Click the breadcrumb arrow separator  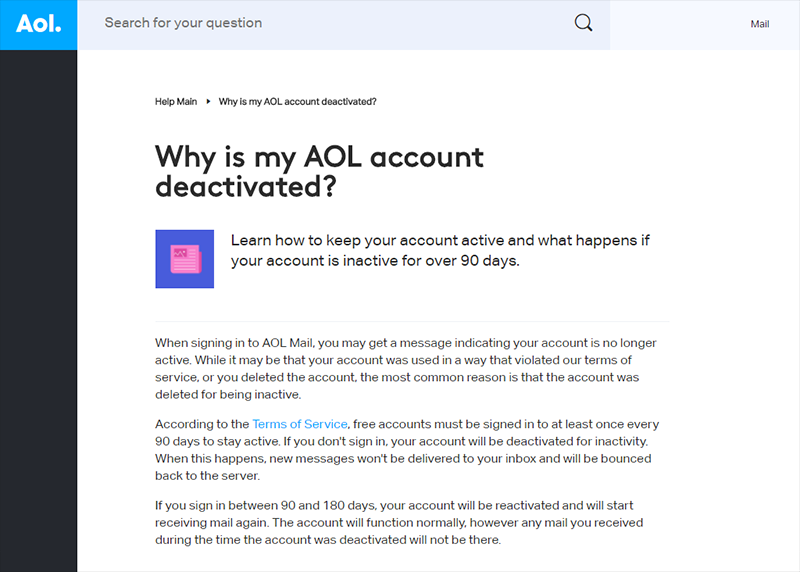pos(208,102)
